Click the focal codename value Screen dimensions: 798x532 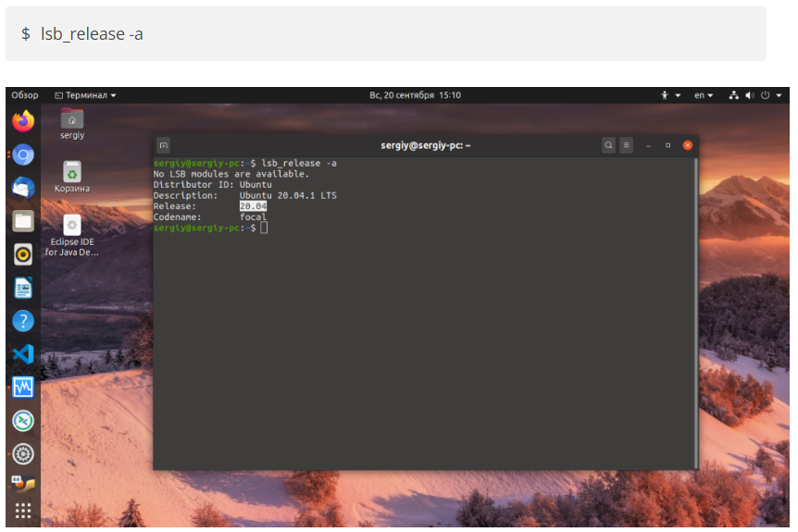253,217
